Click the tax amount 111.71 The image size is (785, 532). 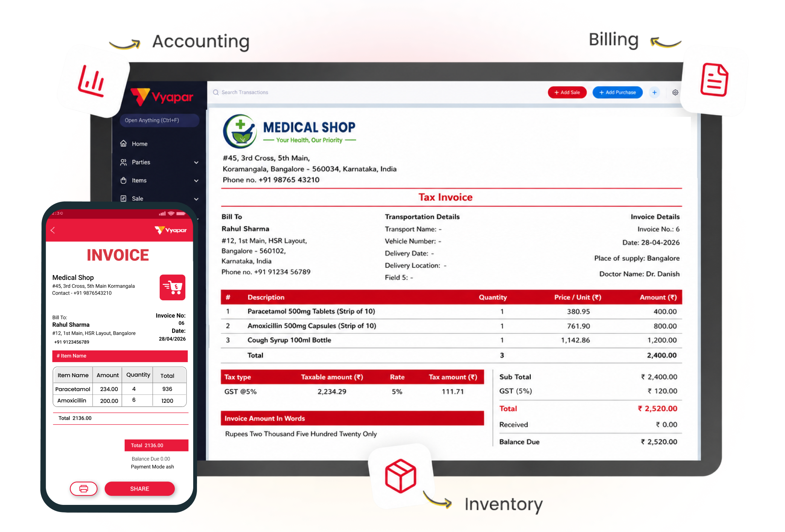(453, 391)
